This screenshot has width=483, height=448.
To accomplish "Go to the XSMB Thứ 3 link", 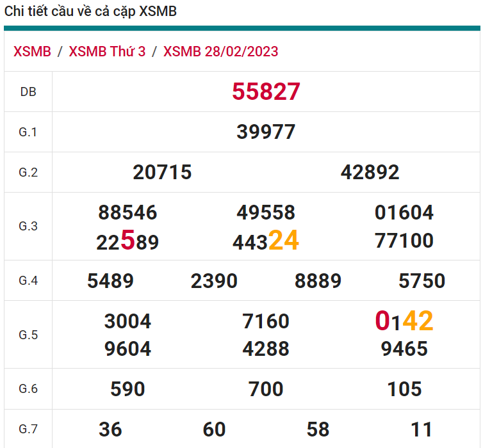I will [x=107, y=51].
